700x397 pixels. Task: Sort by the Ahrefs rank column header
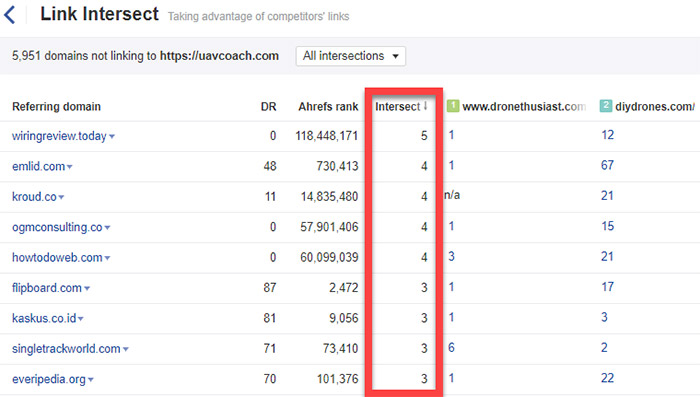pyautogui.click(x=328, y=107)
